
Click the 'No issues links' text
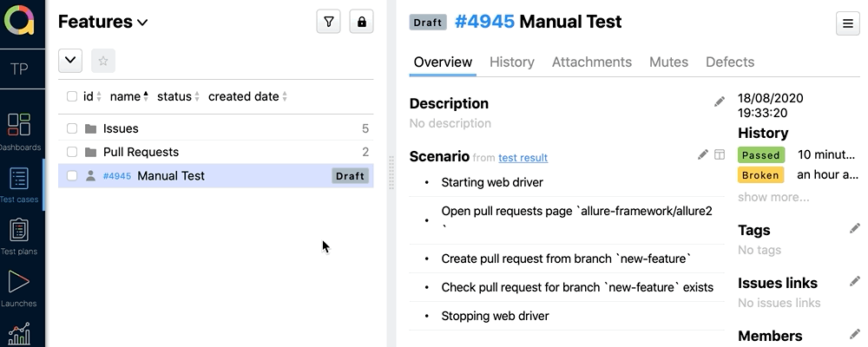[779, 303]
